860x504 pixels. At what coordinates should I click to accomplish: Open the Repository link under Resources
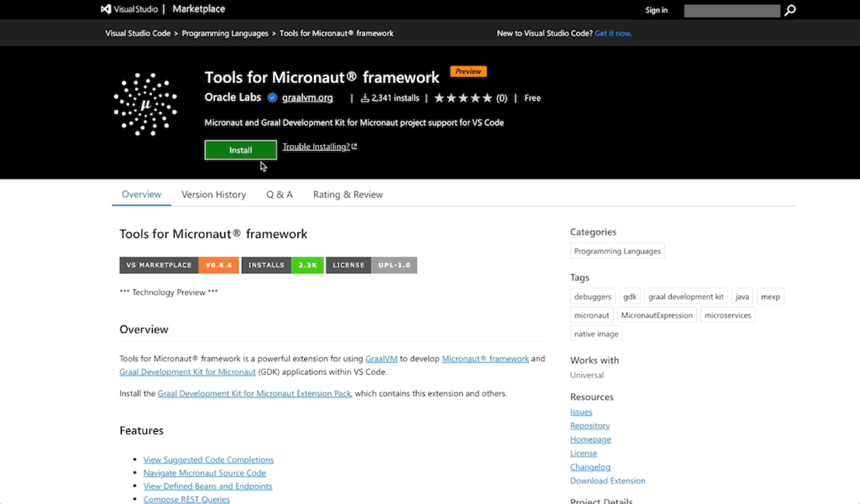tap(590, 425)
